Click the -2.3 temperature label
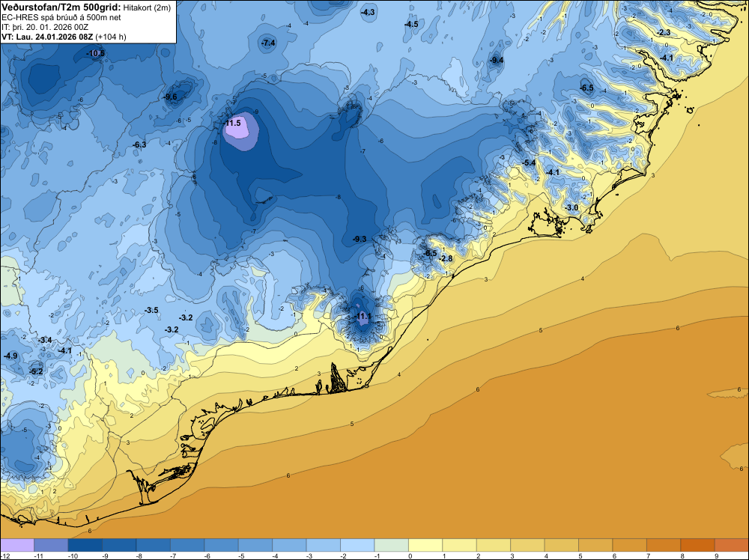 pyautogui.click(x=664, y=32)
